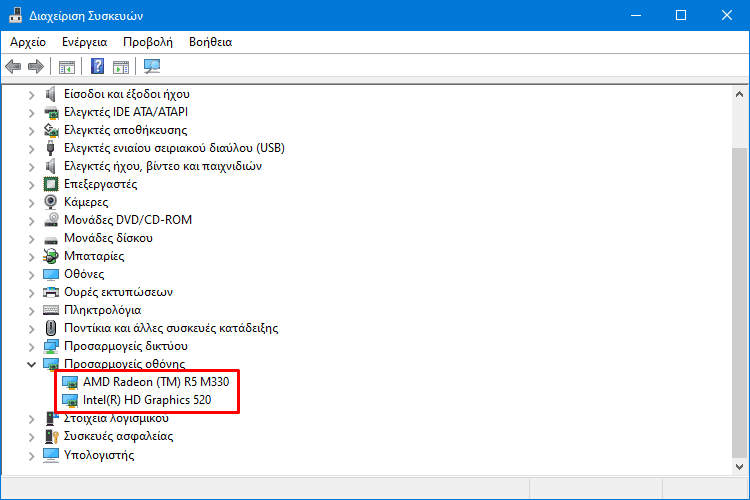Click the show/hide console tree toolbar icon
750x500 pixels.
click(66, 67)
